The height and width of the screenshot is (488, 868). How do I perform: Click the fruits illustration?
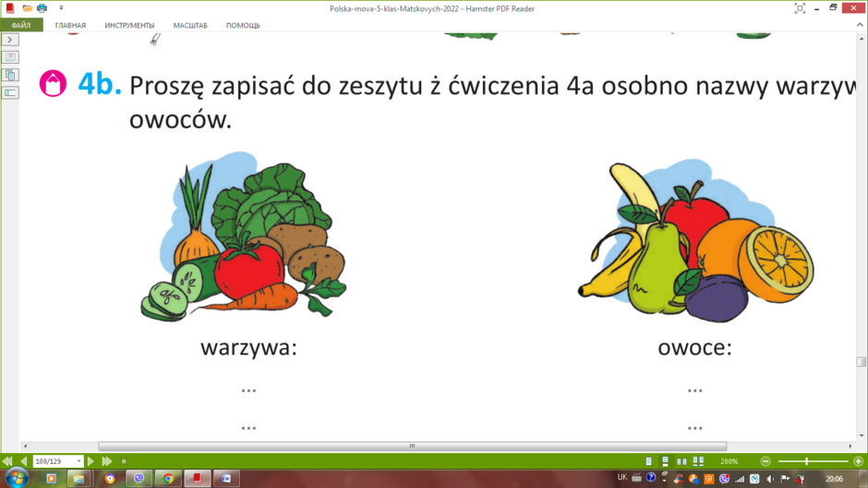[x=695, y=241]
